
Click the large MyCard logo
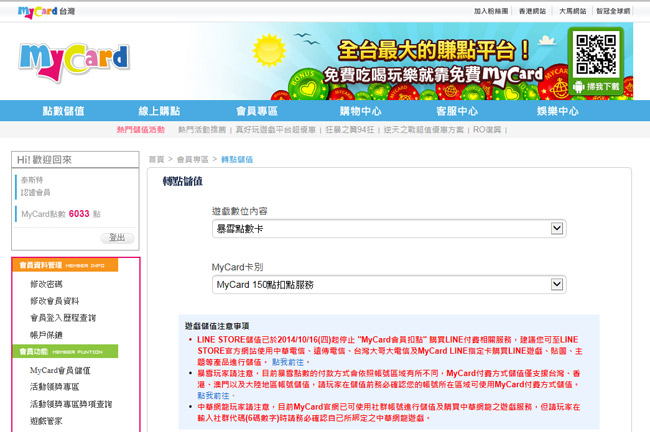point(75,62)
